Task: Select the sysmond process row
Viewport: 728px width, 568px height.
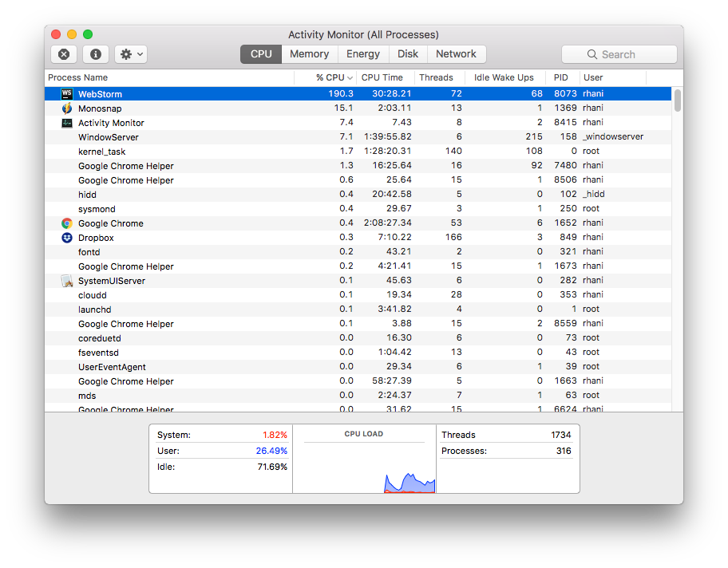Action: (x=358, y=209)
